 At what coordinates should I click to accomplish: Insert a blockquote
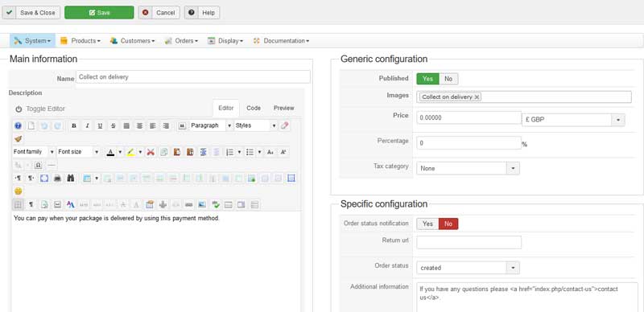pyautogui.click(x=182, y=125)
